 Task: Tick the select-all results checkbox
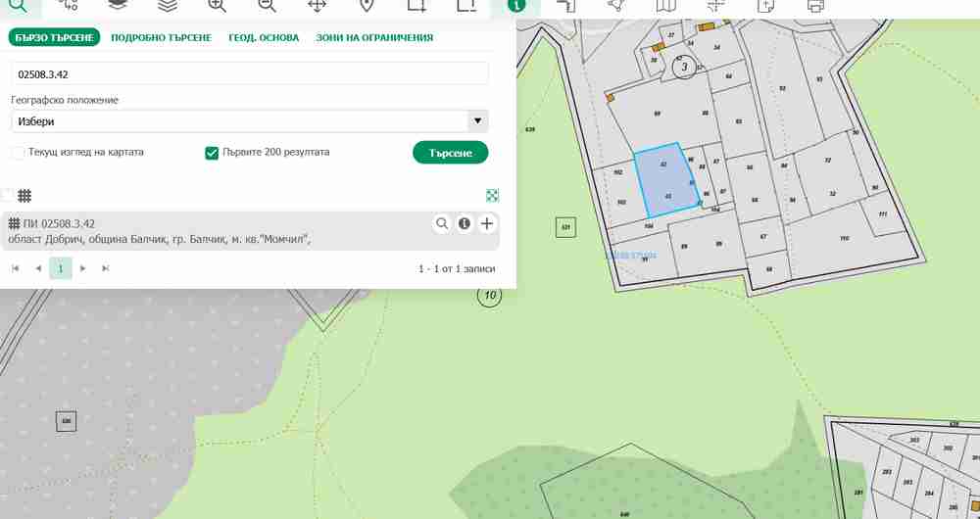click(x=8, y=195)
